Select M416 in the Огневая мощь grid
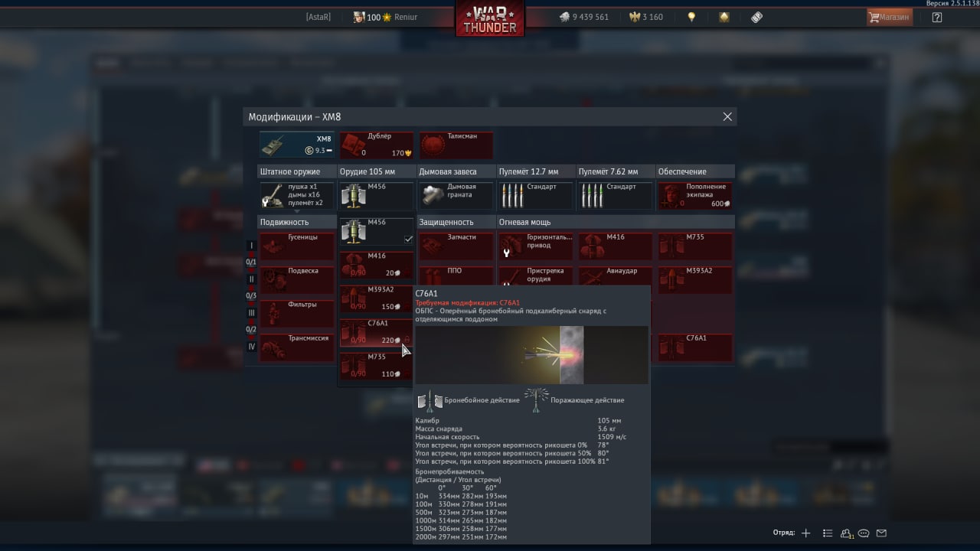The height and width of the screenshot is (551, 980). pyautogui.click(x=615, y=246)
